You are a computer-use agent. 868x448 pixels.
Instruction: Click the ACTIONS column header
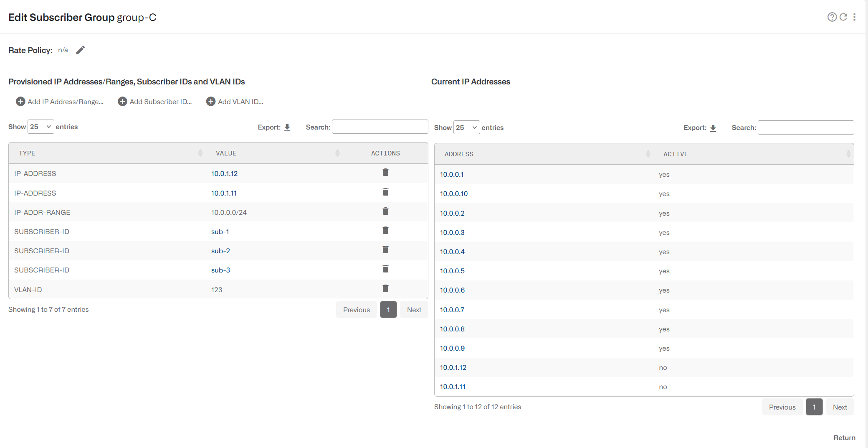pos(385,153)
